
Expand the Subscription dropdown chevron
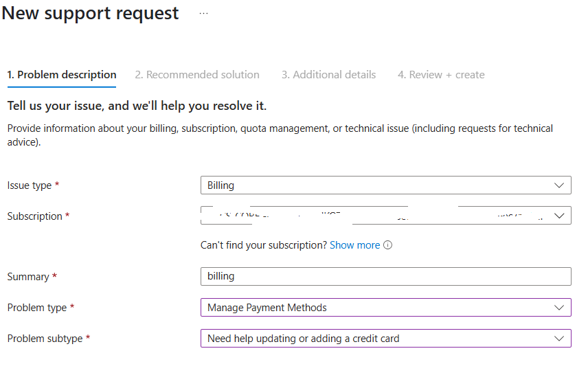tap(558, 216)
